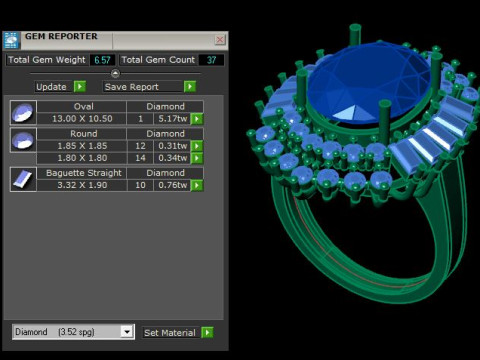This screenshot has width=480, height=360.
Task: Click the Total Gem Count value 37
Action: 211,60
